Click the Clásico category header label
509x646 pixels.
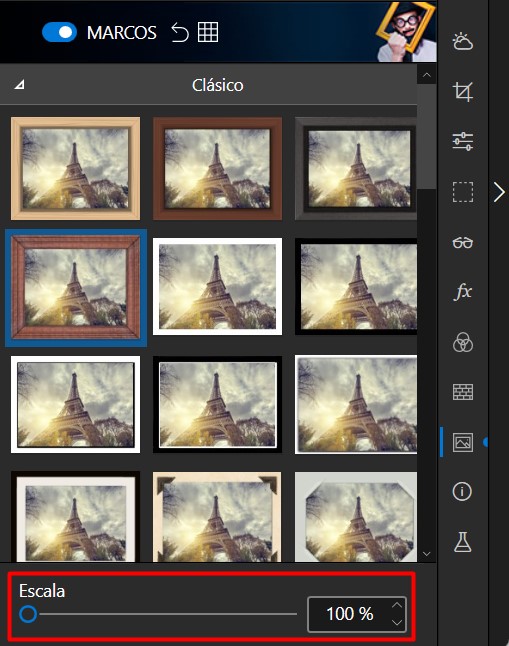tap(217, 85)
